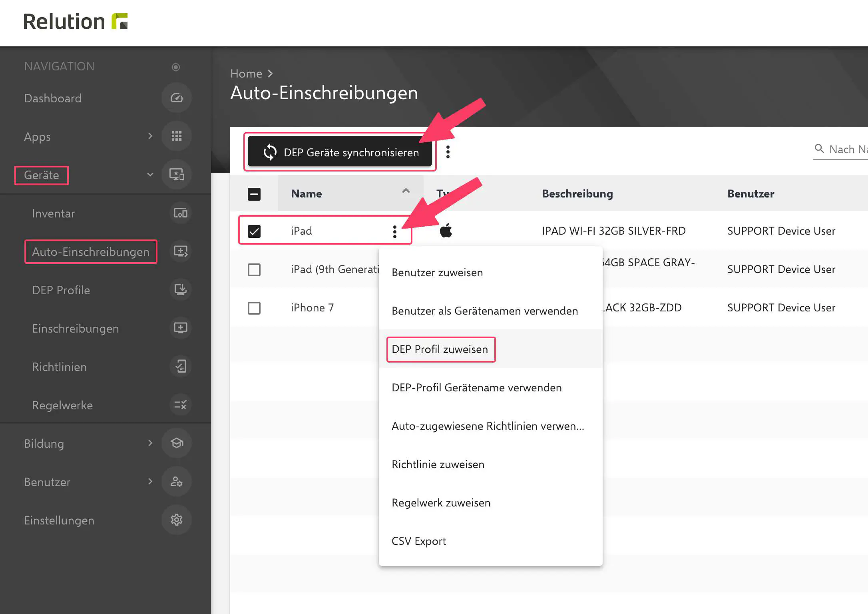
Task: Uncheck the iPad row checkbox
Action: (x=254, y=231)
